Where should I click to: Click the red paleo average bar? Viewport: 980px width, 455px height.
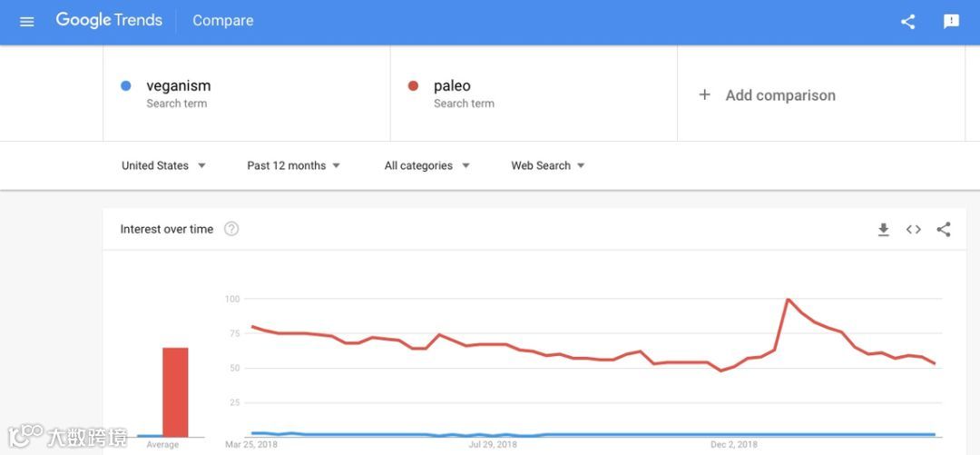coord(175,391)
